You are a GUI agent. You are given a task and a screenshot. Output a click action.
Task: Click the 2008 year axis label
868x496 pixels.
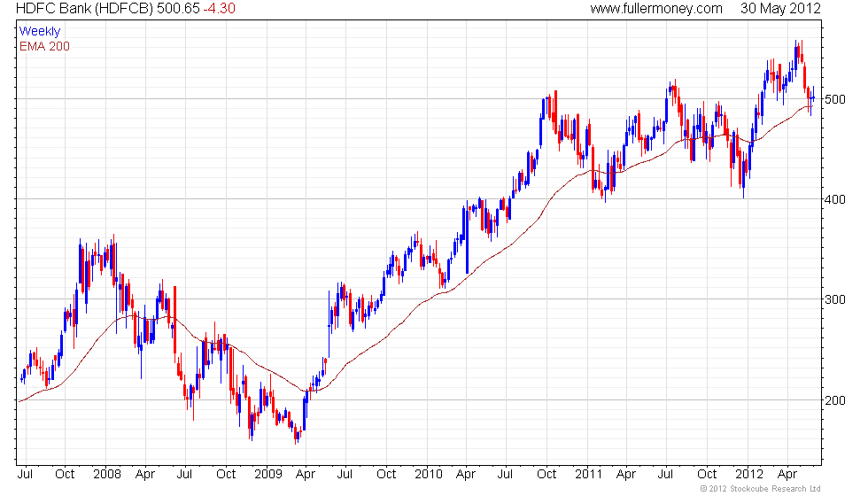click(x=107, y=474)
